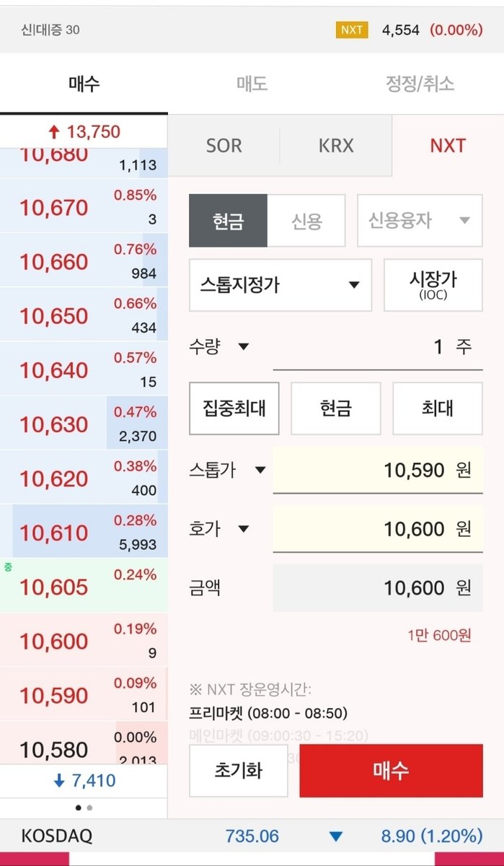Viewport: 504px width, 866px height.
Task: Select the KRX market tab
Action: (x=336, y=146)
